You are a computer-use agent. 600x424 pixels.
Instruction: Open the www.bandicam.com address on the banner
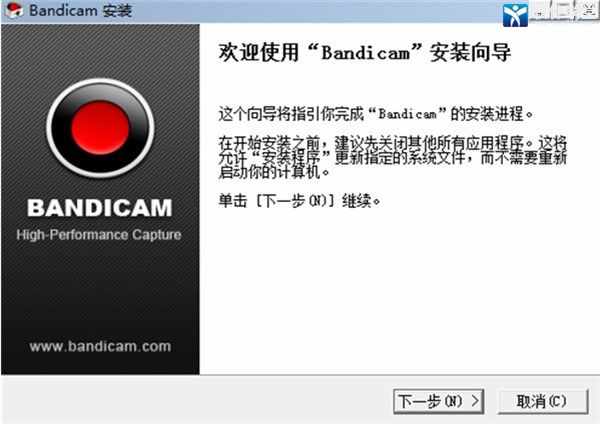100,346
